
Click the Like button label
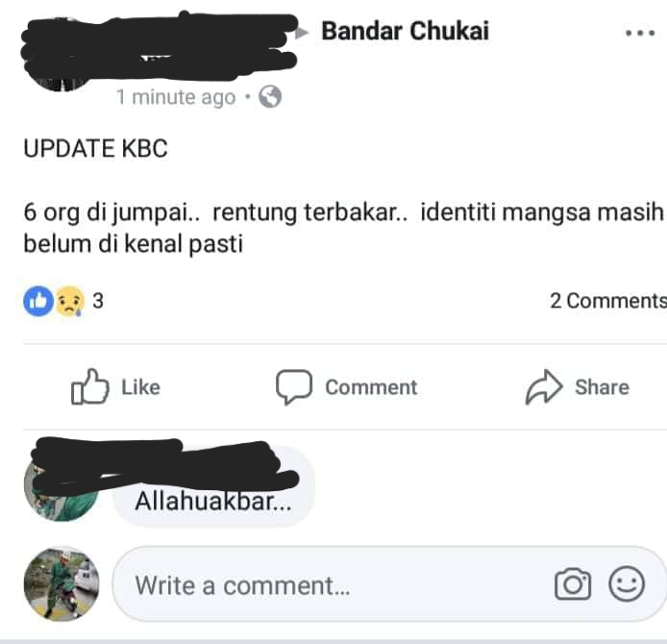[141, 387]
